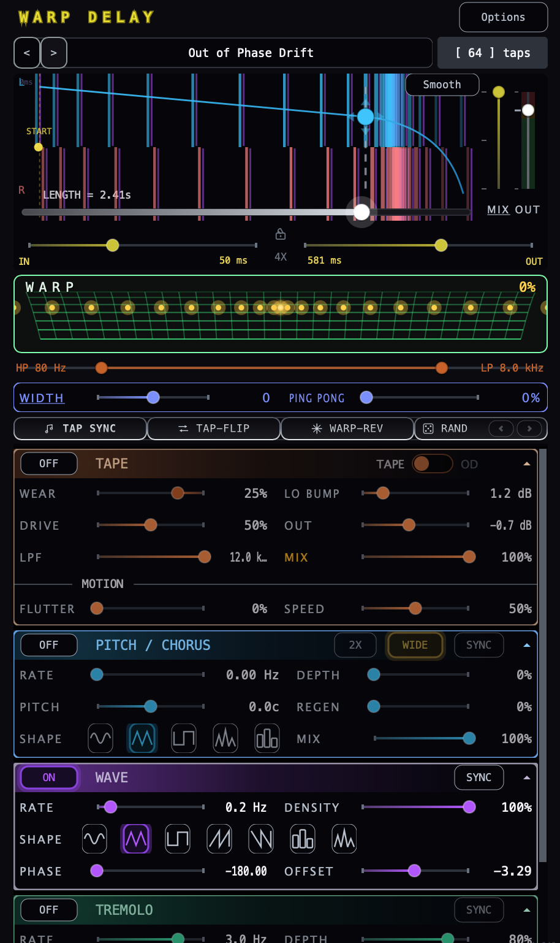Select square shape in Pitch/Chorus section
The image size is (560, 943).
(x=184, y=738)
